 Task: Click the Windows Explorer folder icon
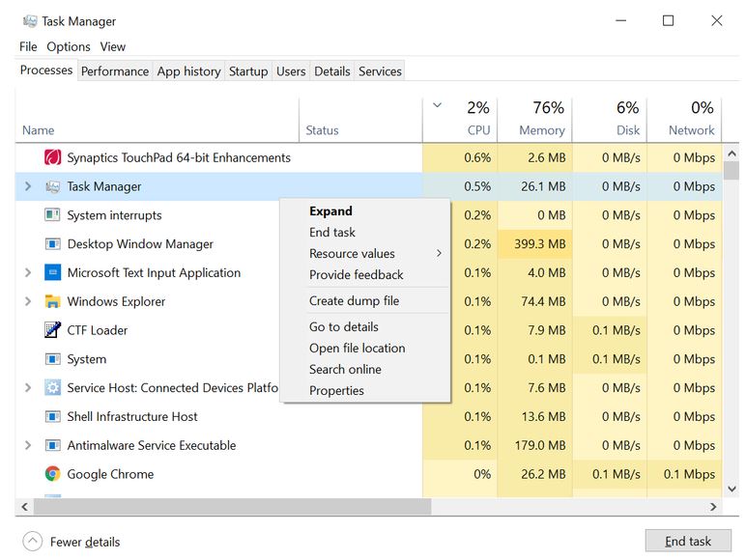(x=52, y=301)
